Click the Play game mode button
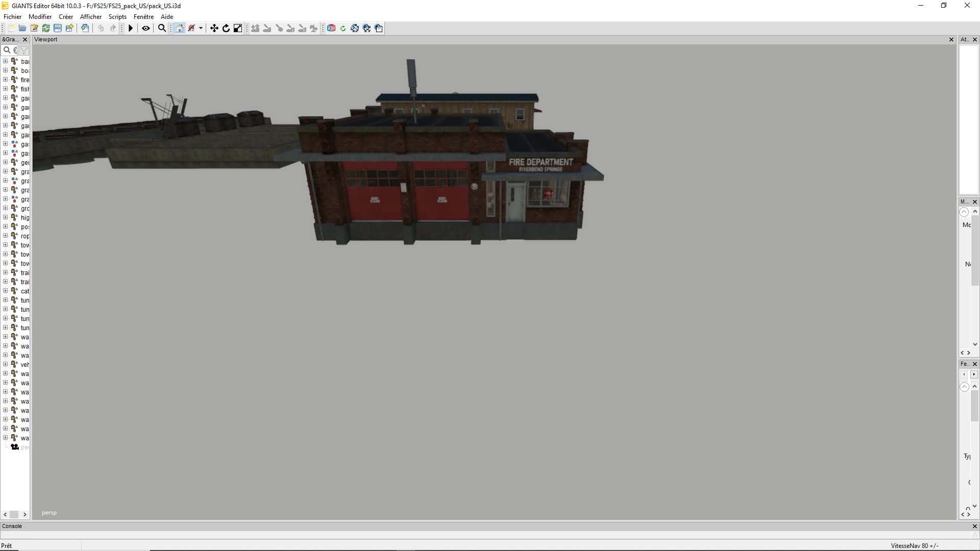Image resolution: width=980 pixels, height=551 pixels. [131, 28]
